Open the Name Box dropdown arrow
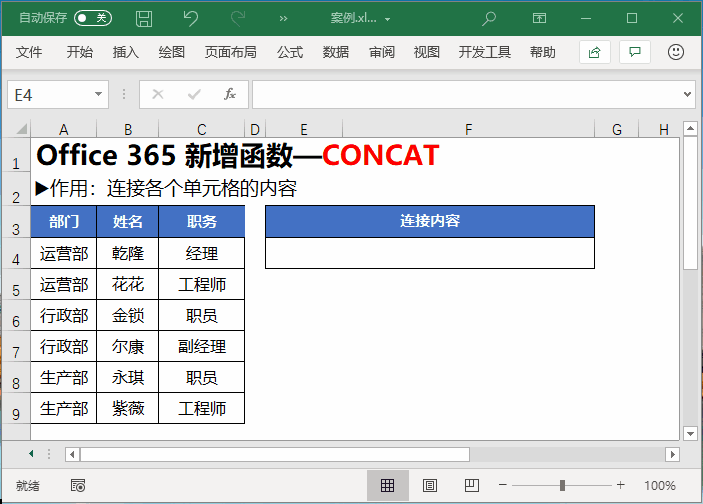 (99, 94)
